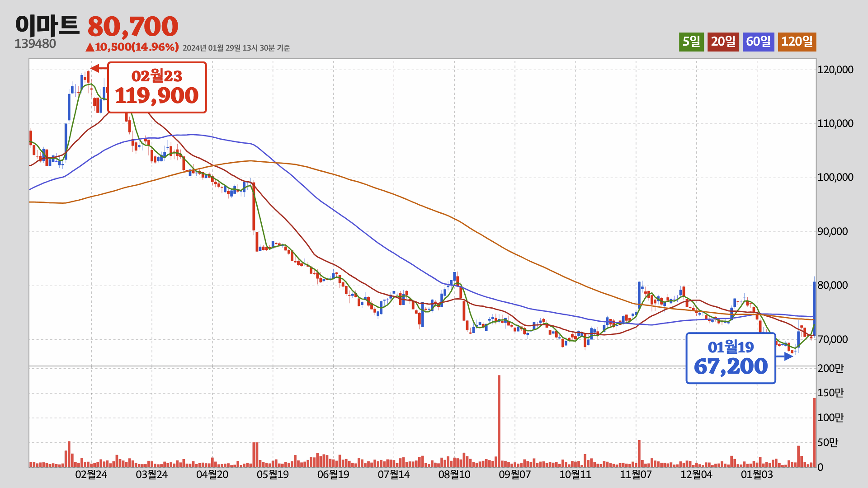The width and height of the screenshot is (868, 488).
Task: Click the current price 80,700
Action: coord(133,26)
